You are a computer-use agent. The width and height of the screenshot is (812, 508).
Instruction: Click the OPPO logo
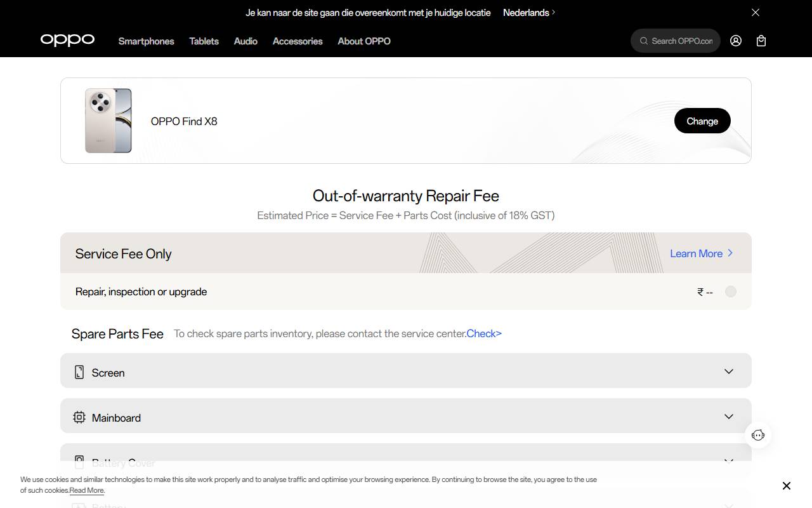(x=67, y=40)
